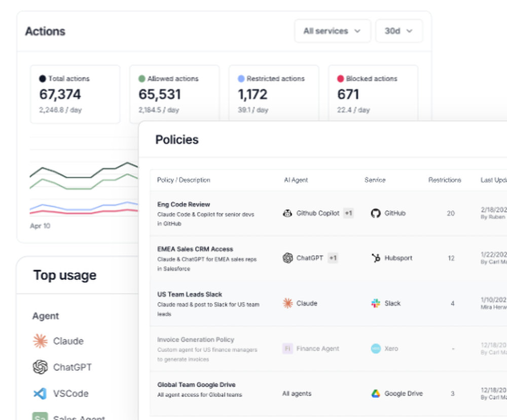Image resolution: width=507 pixels, height=420 pixels.
Task: Click the GitHub Copilot agent icon
Action: 287,213
